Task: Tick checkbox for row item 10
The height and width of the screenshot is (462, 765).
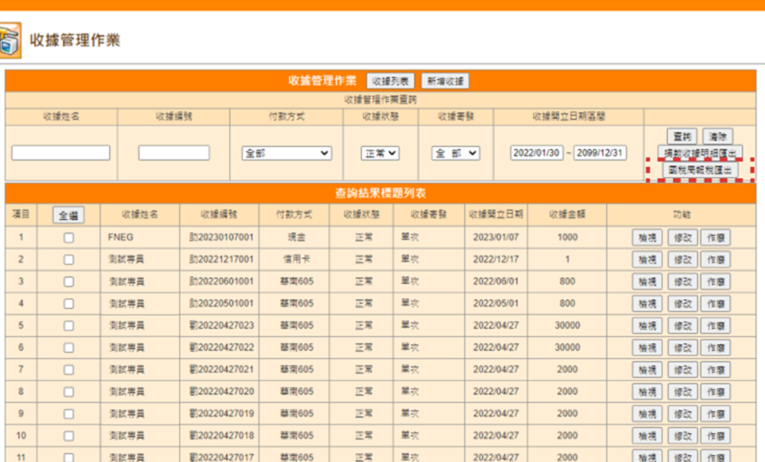Action: pyautogui.click(x=69, y=436)
